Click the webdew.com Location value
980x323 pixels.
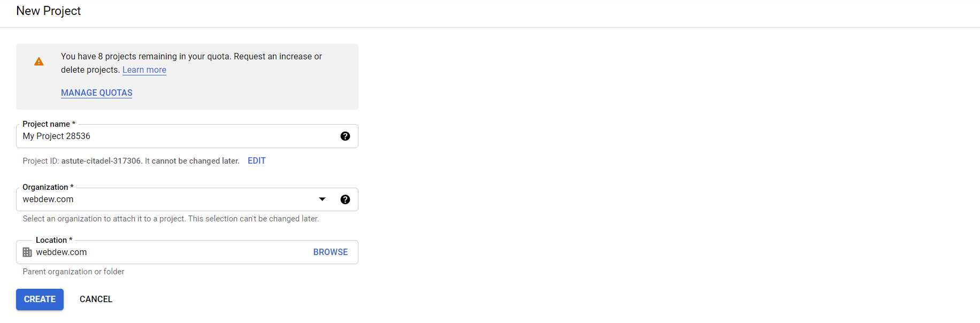(62, 252)
